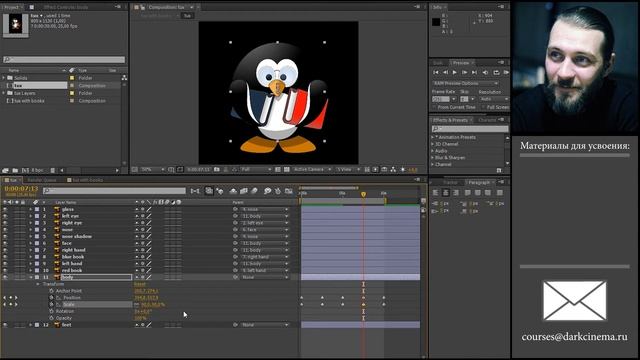Select the tux Layers folder in Project
Viewport: 640px width, 360px height.
24,93
